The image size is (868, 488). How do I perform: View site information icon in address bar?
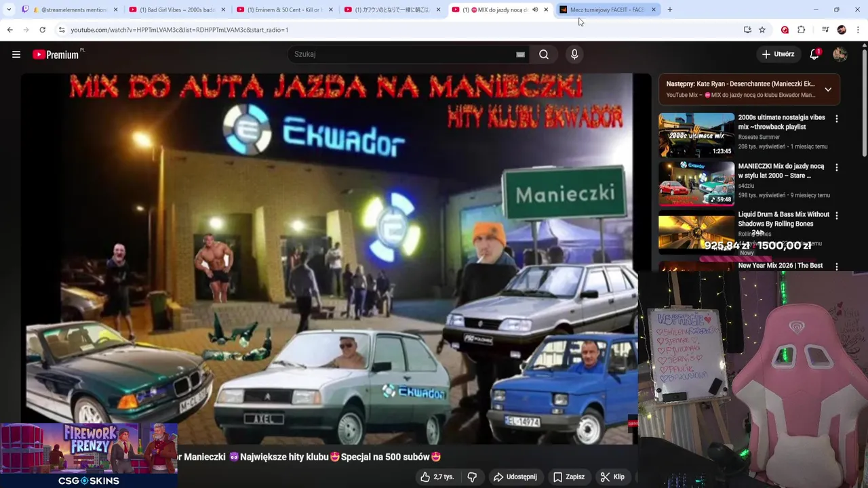(62, 30)
